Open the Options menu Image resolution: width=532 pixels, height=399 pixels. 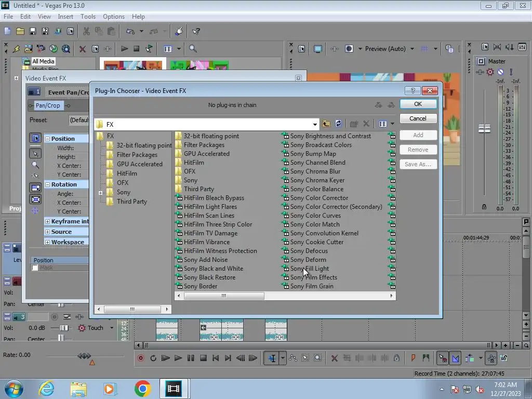click(114, 16)
